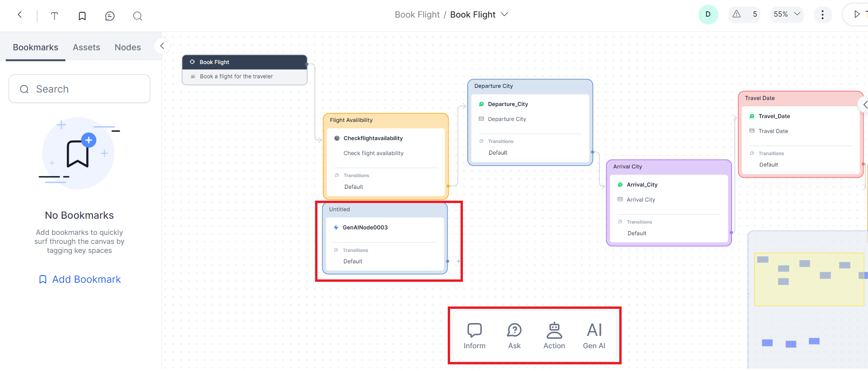Click the warnings triangle icon
The height and width of the screenshot is (371, 868).
pyautogui.click(x=736, y=14)
